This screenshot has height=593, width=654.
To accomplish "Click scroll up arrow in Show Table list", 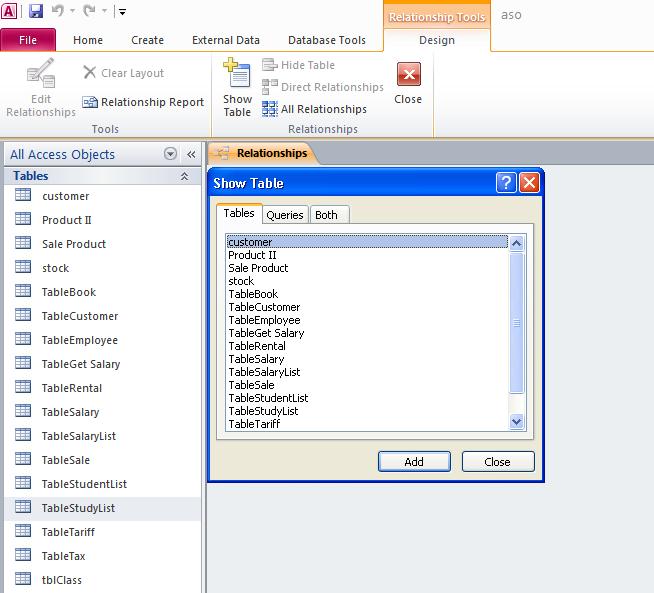I will pyautogui.click(x=516, y=243).
